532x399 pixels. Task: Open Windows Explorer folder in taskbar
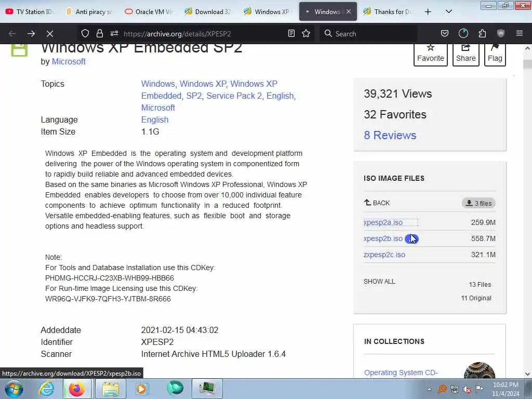pyautogui.click(x=111, y=389)
